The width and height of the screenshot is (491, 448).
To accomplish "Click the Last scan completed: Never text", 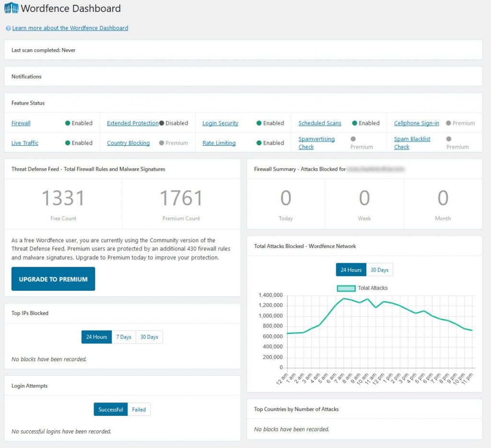I will click(x=44, y=50).
